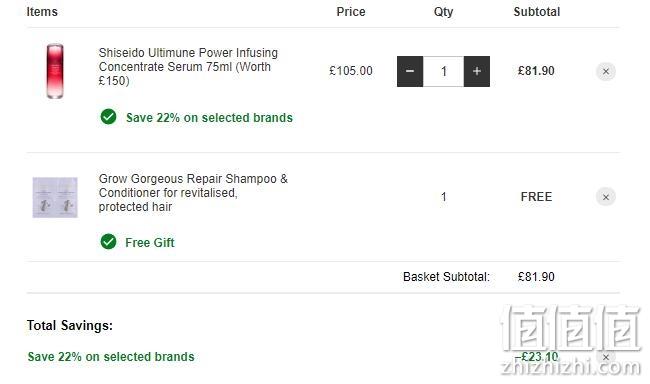
Task: Remove the Grow Gorgeous free gift item
Action: click(606, 197)
